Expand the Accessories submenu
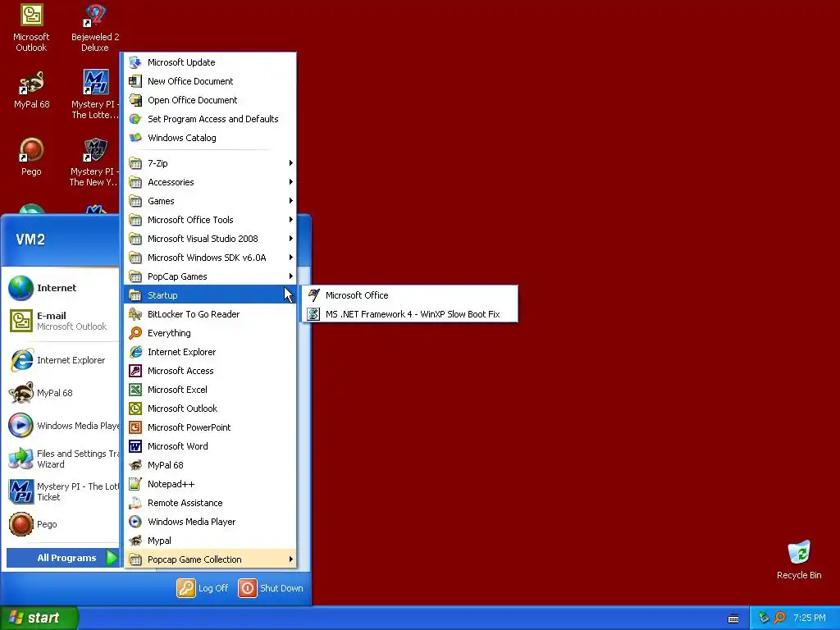Screen dimensions: 840x630 pyautogui.click(x=210, y=182)
